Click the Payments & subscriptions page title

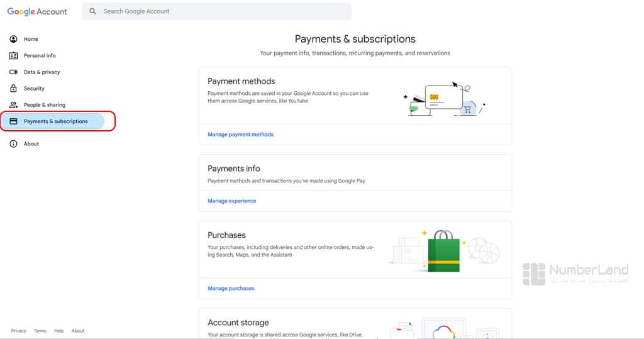[355, 39]
